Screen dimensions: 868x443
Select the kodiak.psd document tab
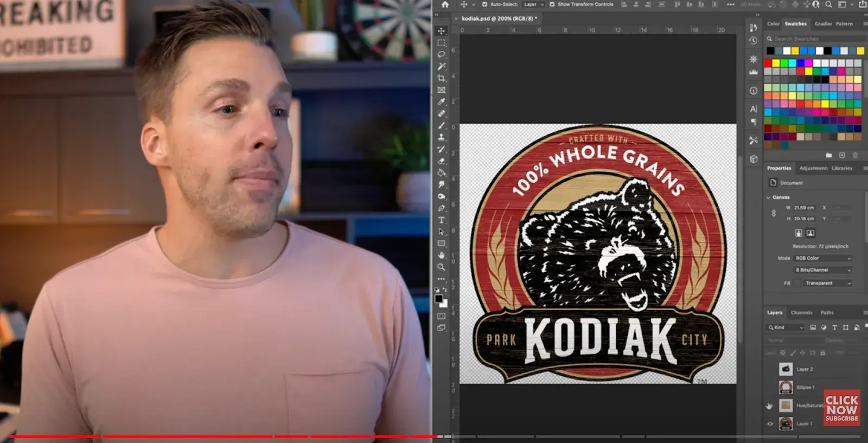coord(499,18)
